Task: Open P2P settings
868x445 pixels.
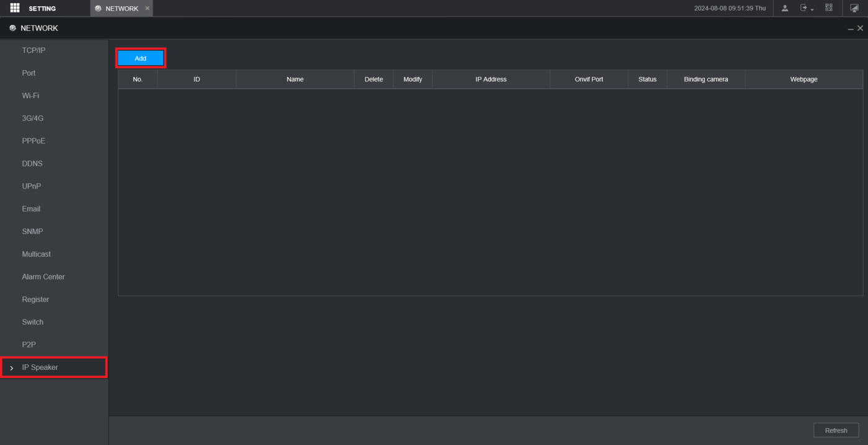Action: coord(28,344)
